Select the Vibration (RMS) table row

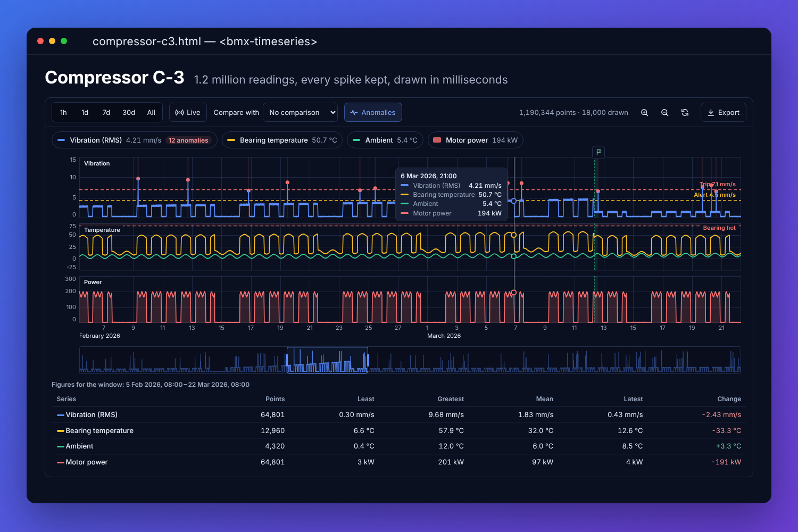[399, 414]
